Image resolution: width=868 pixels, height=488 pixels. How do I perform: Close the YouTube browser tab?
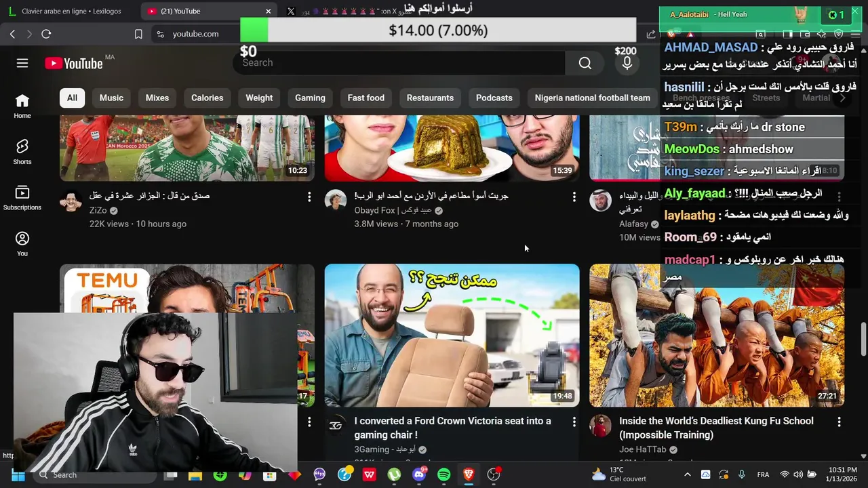click(269, 11)
